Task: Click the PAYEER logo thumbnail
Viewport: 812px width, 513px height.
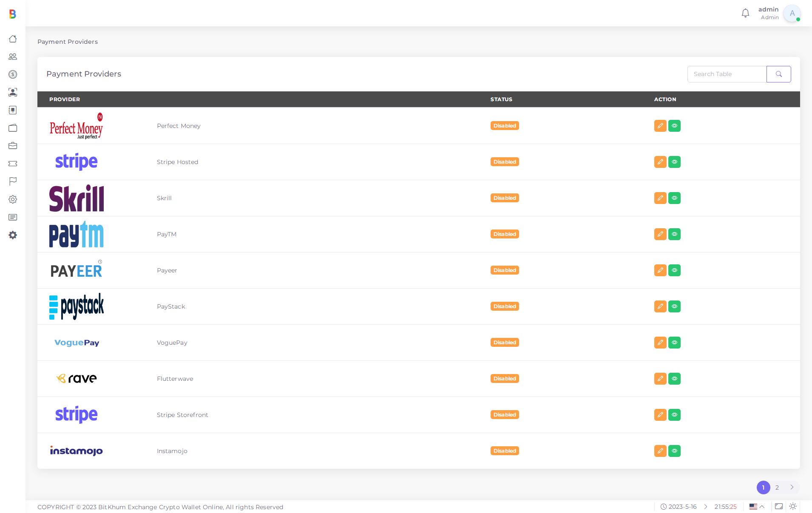Action: pos(77,270)
